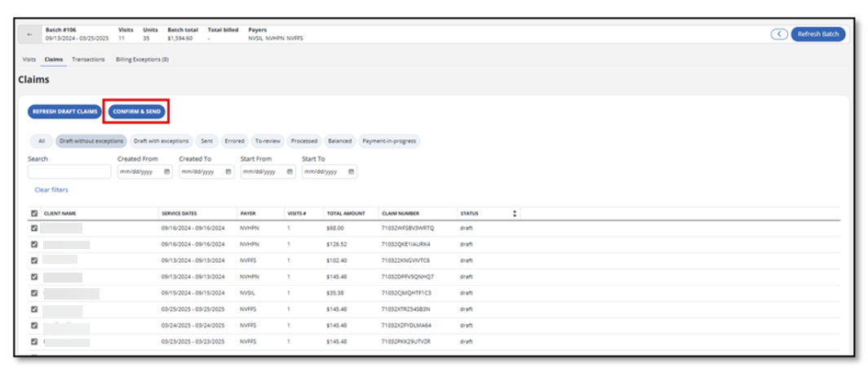The width and height of the screenshot is (868, 369).
Task: Open calendar picker for Created From date
Action: pyautogui.click(x=167, y=172)
